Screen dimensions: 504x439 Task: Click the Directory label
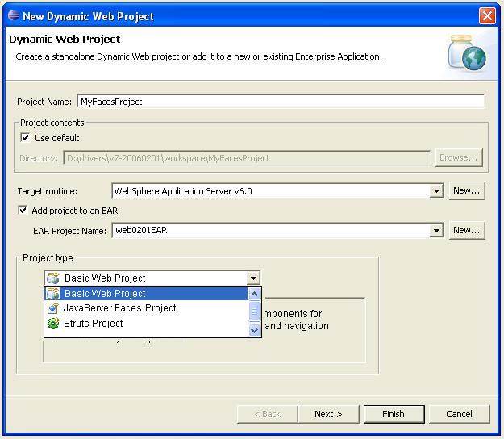pyautogui.click(x=39, y=158)
